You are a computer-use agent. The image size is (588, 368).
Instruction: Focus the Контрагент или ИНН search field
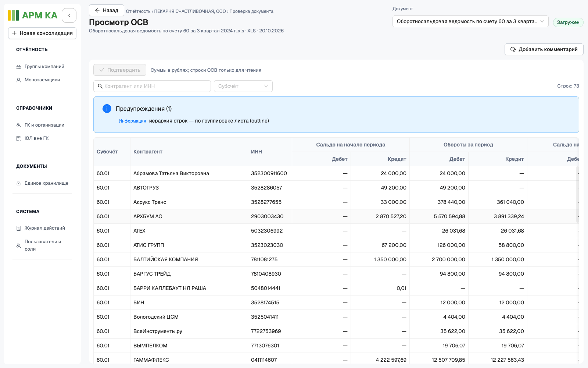point(152,86)
